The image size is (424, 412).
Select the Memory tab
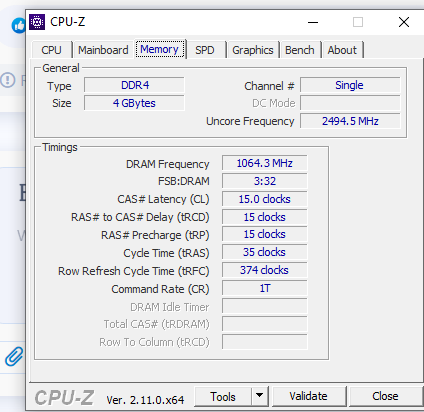[159, 49]
